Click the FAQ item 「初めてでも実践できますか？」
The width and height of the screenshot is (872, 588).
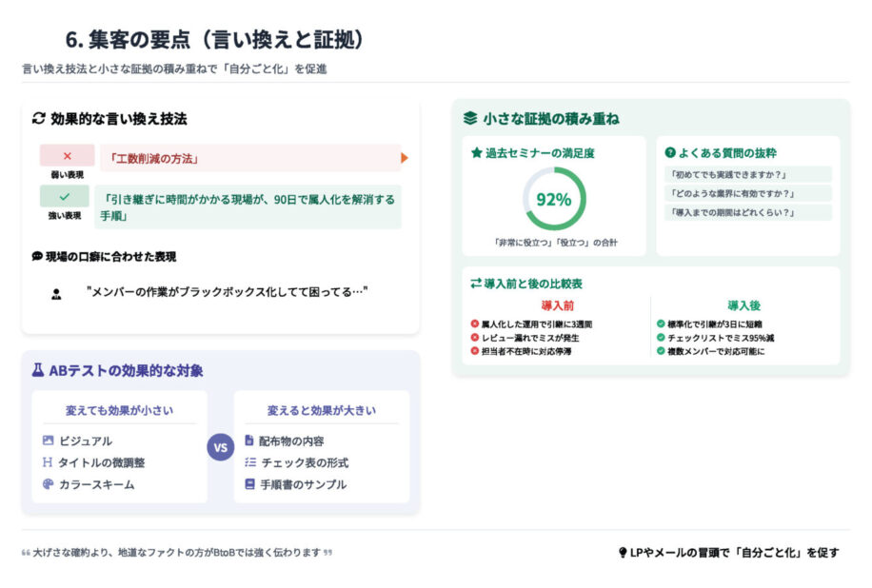[747, 174]
